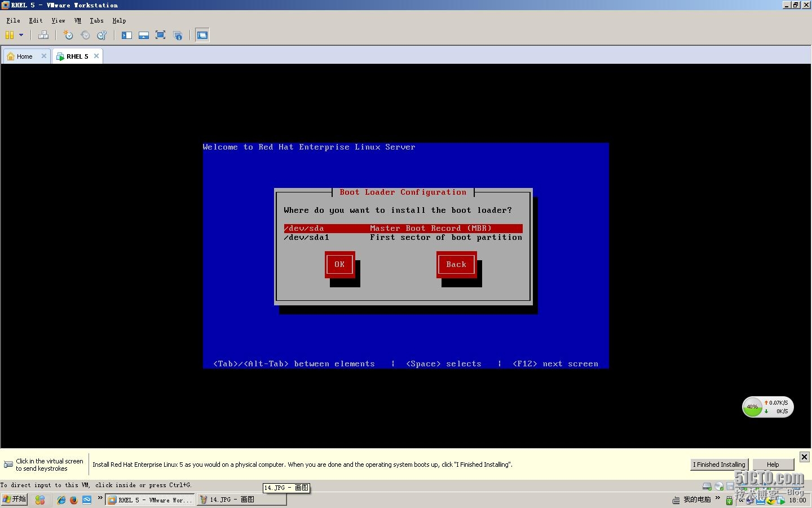Click the network speed monitor widget
This screenshot has height=508, width=812.
point(768,407)
